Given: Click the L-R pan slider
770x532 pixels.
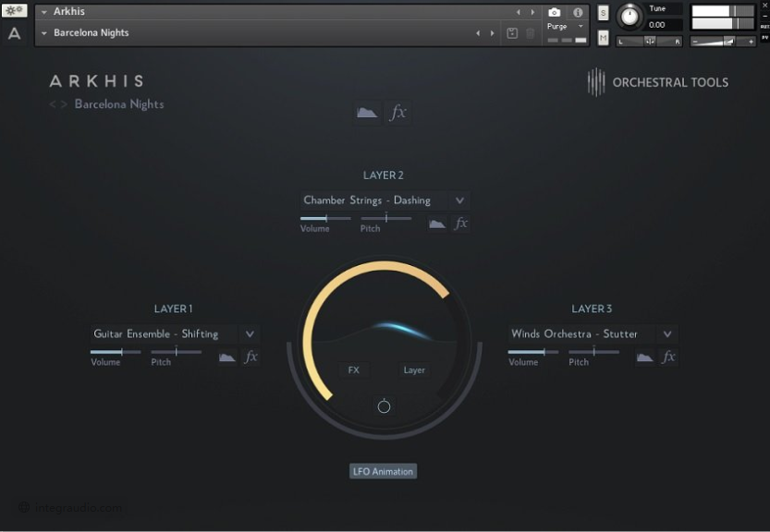Looking at the screenshot, I should (650, 42).
